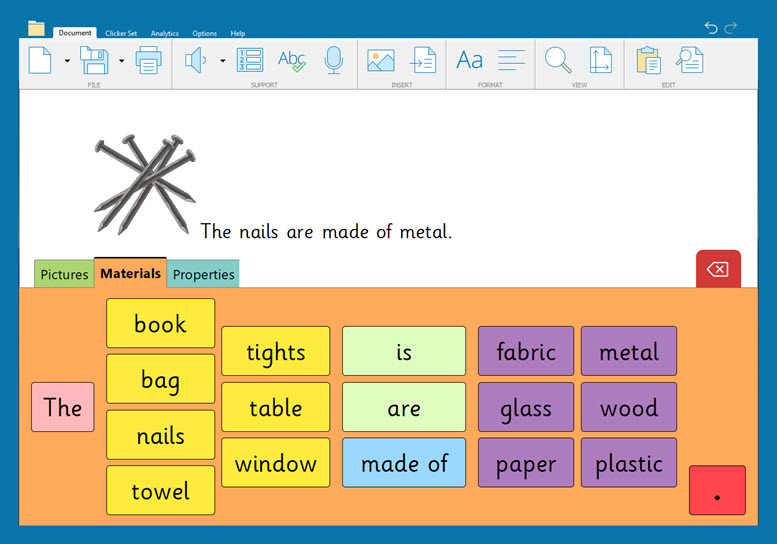This screenshot has height=544, width=777.
Task: Insert a picture using the image icon
Action: pyautogui.click(x=381, y=60)
